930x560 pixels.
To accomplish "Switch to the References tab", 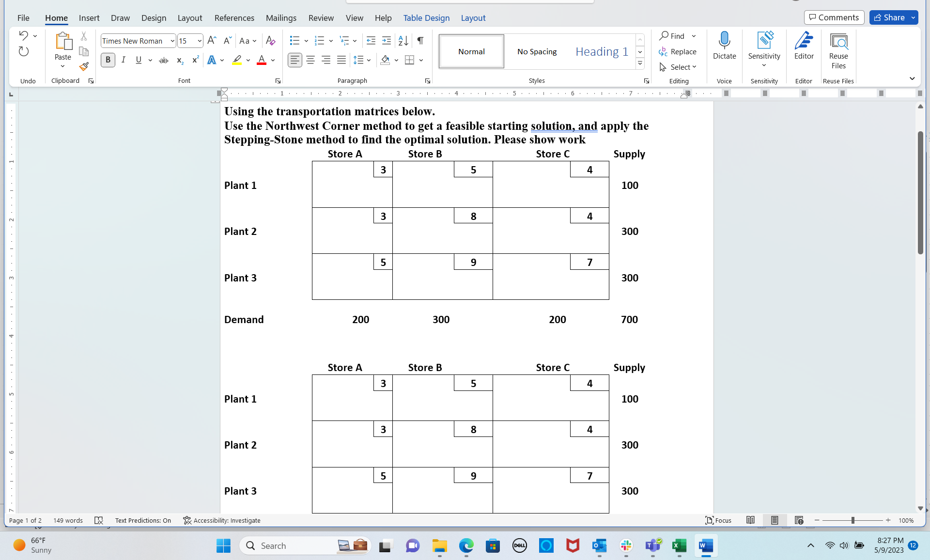I will click(234, 18).
